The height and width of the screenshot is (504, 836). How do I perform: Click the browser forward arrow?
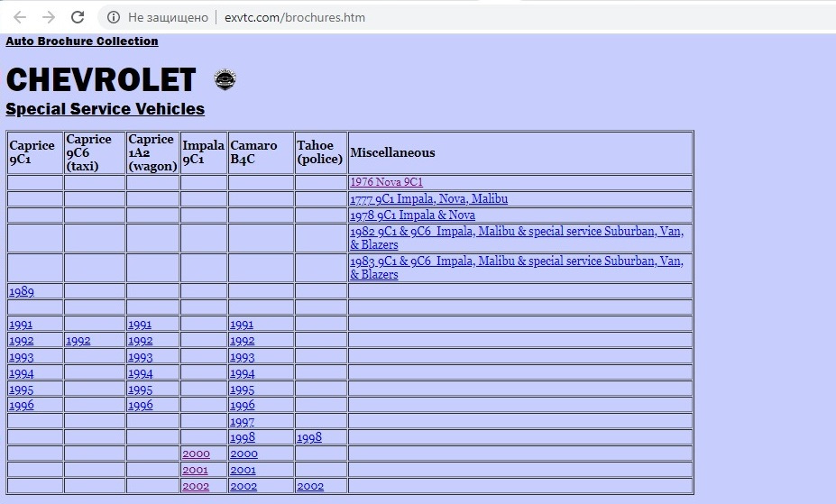49,18
